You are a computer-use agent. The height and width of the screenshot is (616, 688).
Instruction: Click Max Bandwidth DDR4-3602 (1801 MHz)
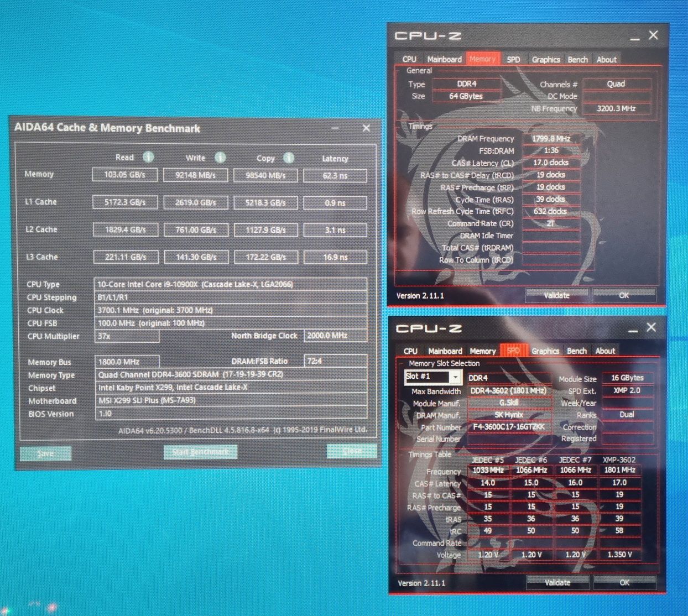[509, 390]
